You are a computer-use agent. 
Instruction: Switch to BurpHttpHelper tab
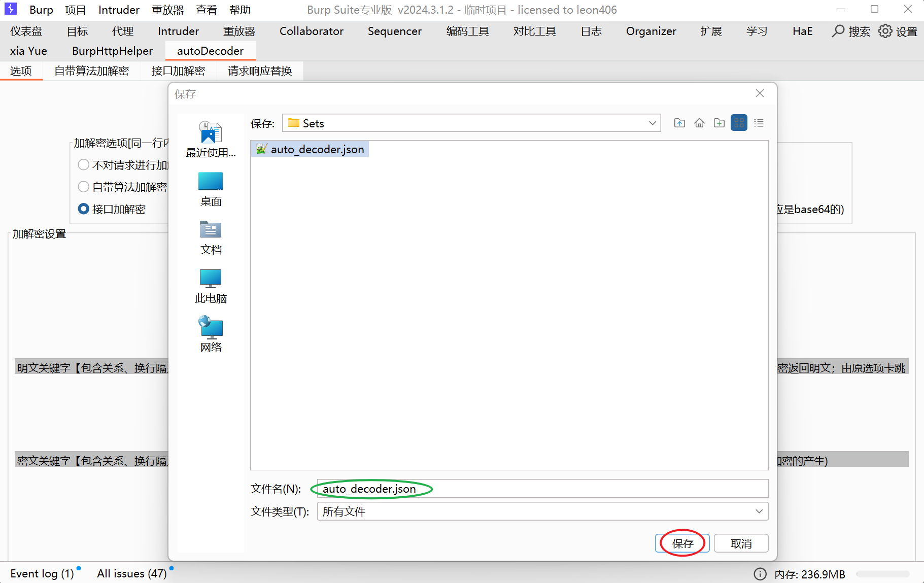click(112, 51)
